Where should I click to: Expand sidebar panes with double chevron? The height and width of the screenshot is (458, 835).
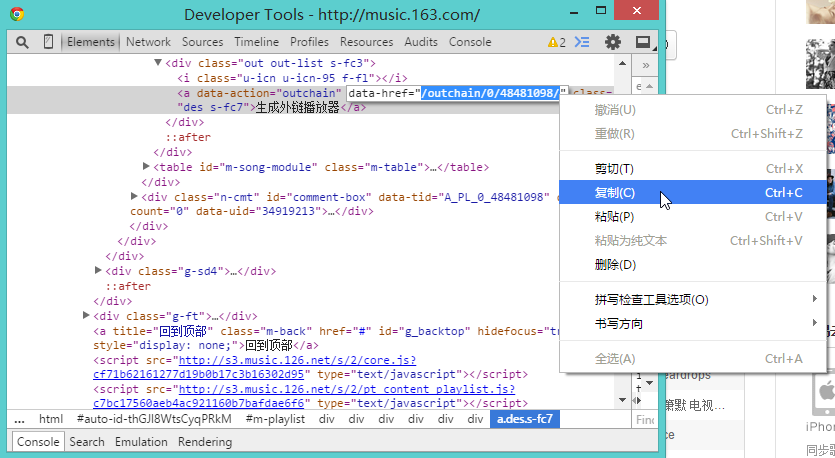(x=645, y=66)
